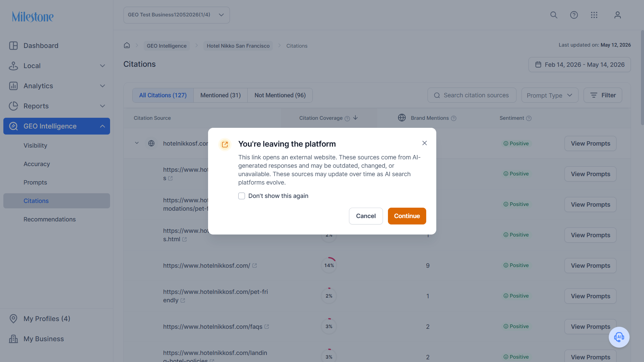
Task: Click Cancel in the dialog
Action: point(366,216)
